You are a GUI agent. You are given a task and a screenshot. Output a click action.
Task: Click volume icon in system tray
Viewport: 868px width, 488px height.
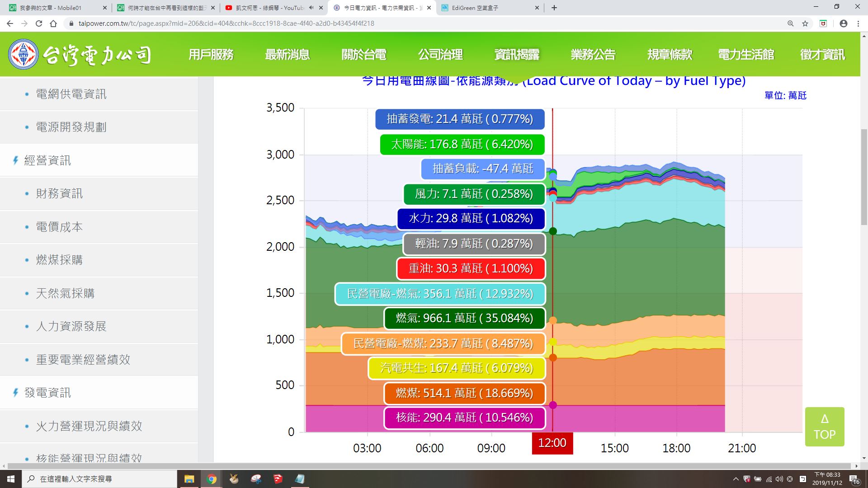[779, 479]
